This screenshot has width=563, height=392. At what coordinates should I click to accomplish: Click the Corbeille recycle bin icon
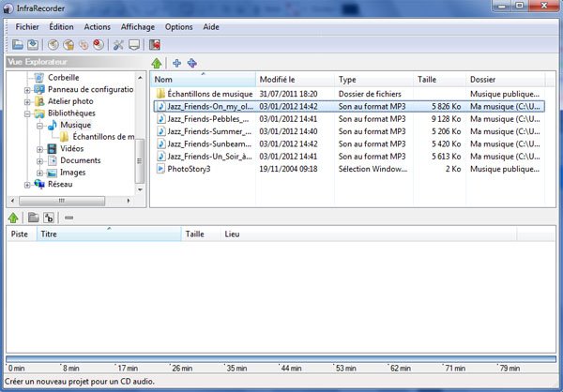tap(38, 78)
